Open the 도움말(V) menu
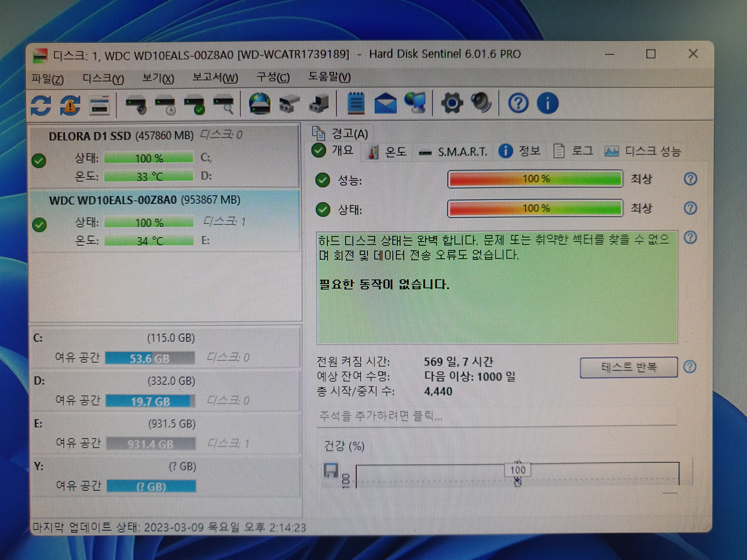This screenshot has width=747, height=560. pyautogui.click(x=330, y=77)
